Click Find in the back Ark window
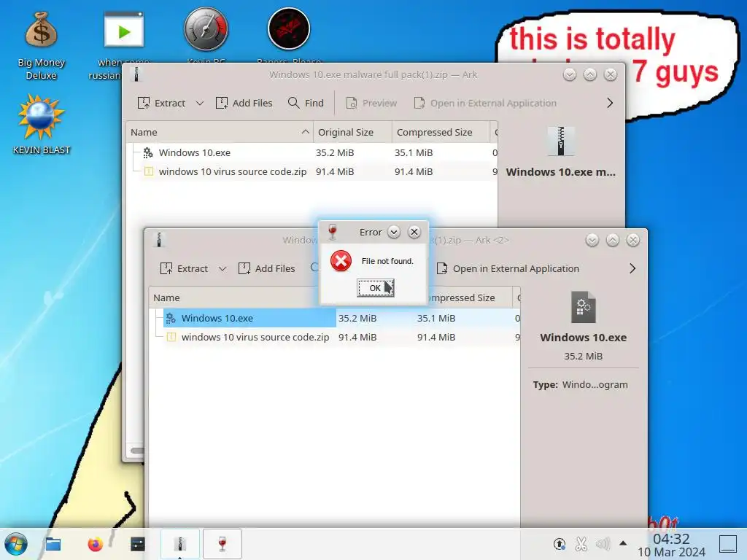The image size is (747, 560). coord(306,103)
